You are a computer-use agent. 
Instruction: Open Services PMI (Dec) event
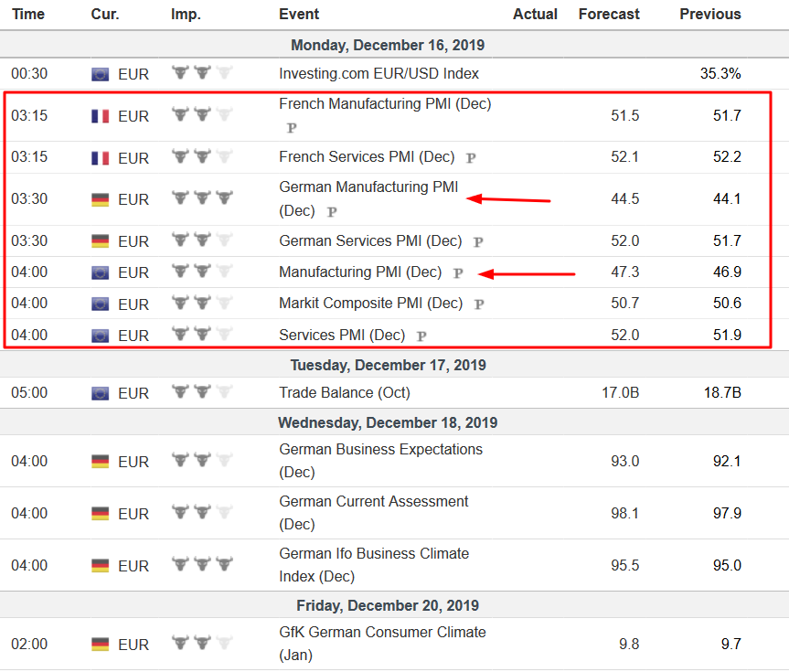(x=342, y=336)
